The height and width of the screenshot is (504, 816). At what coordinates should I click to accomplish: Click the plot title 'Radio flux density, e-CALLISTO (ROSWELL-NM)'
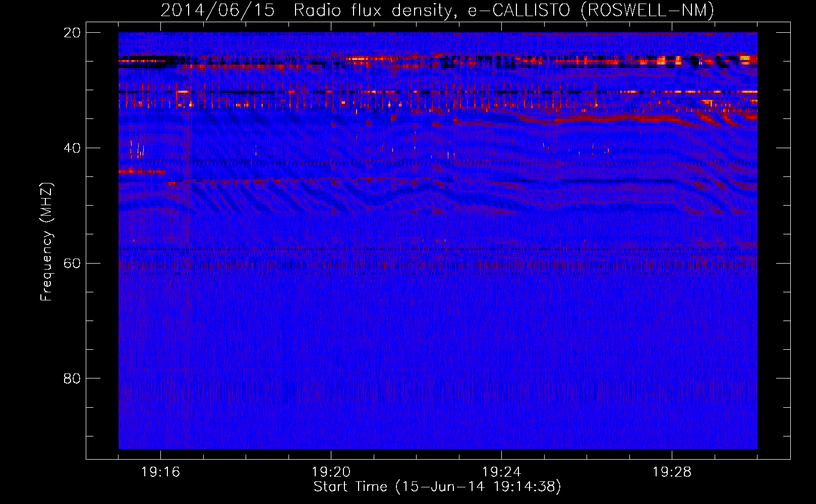504,10
